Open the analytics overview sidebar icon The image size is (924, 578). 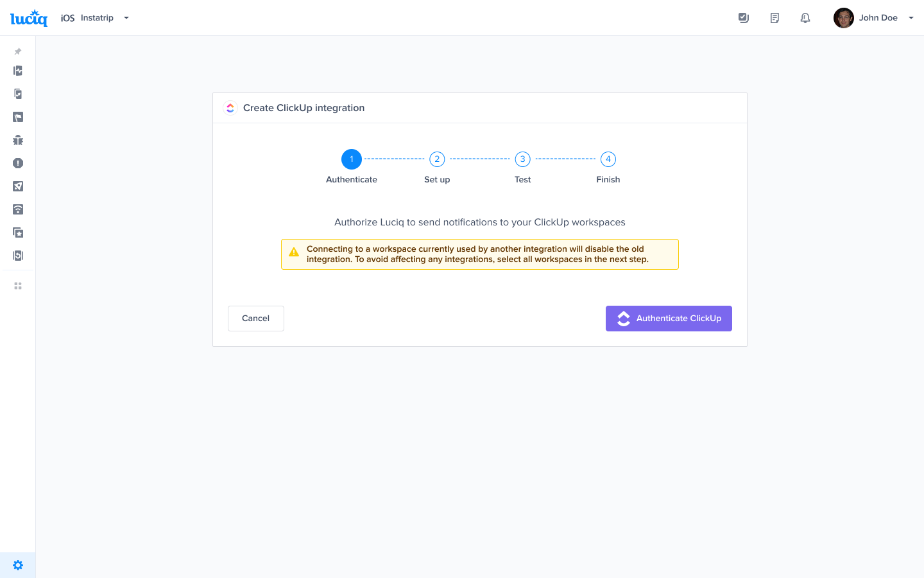[x=17, y=71]
